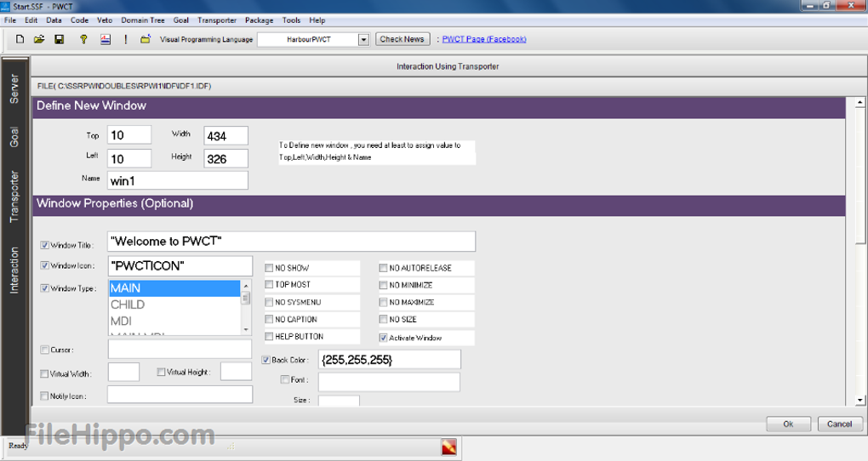868x461 pixels.
Task: Click the yellow help question mark icon
Action: click(x=83, y=39)
